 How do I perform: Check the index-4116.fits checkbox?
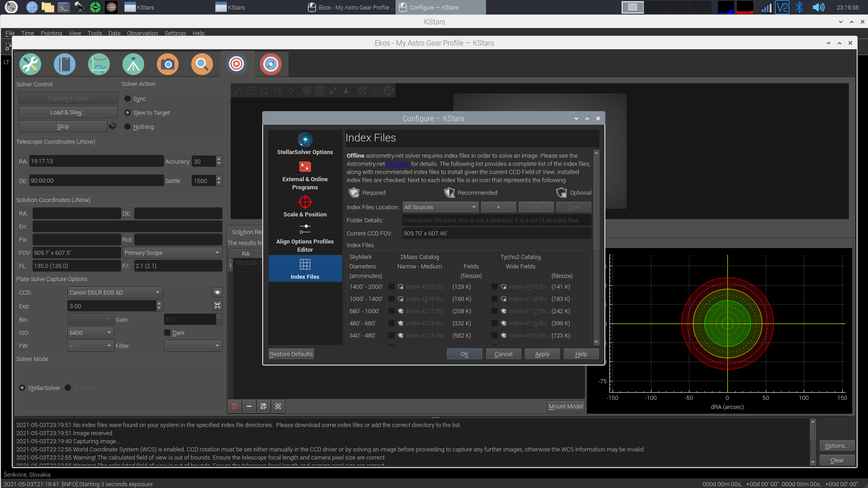(495, 323)
